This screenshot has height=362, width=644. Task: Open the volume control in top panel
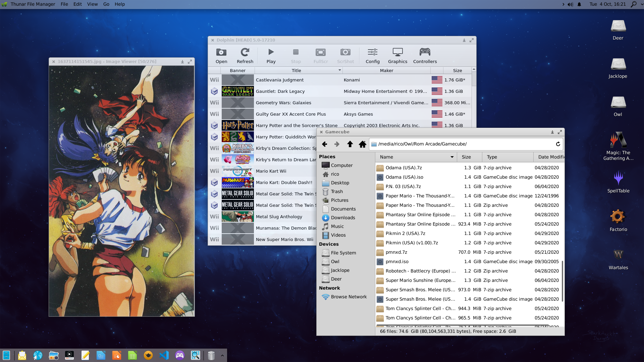(x=570, y=4)
